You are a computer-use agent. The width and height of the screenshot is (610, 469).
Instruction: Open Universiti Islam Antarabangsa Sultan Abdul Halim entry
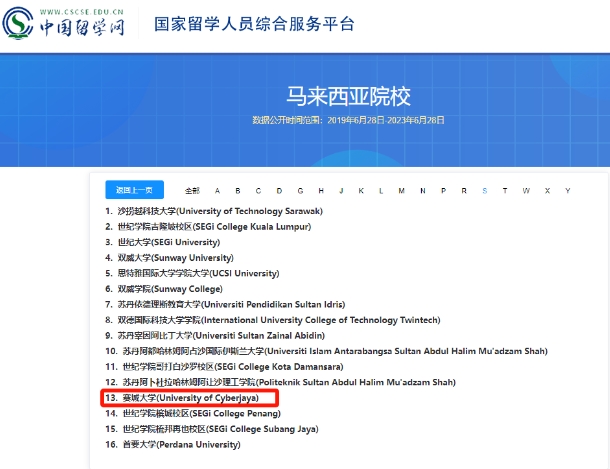(x=326, y=351)
